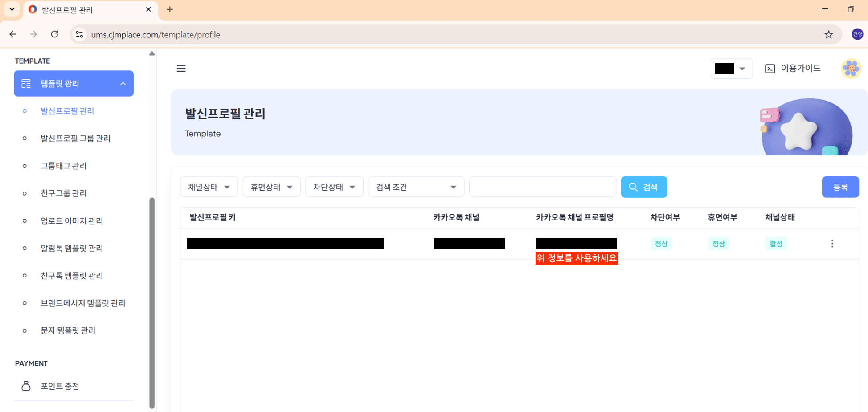Bookmark the page with the star icon
The image size is (868, 412).
point(829,34)
